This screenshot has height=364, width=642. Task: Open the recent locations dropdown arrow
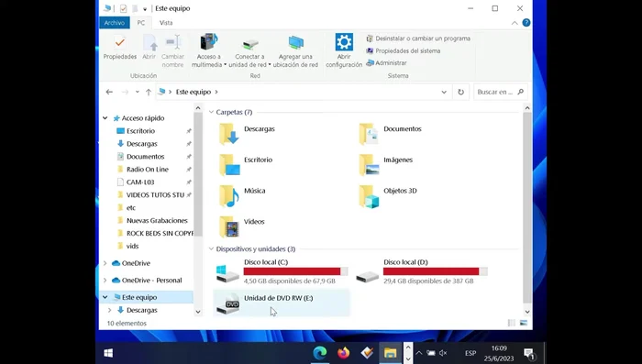138,92
